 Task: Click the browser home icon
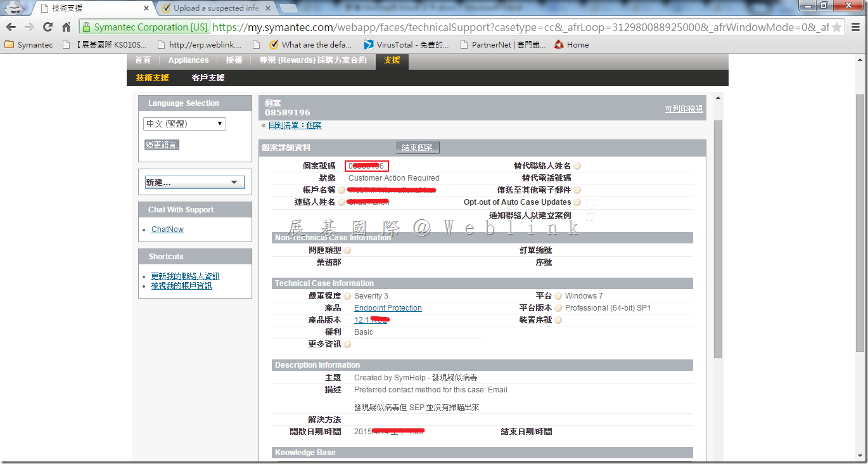pos(66,27)
